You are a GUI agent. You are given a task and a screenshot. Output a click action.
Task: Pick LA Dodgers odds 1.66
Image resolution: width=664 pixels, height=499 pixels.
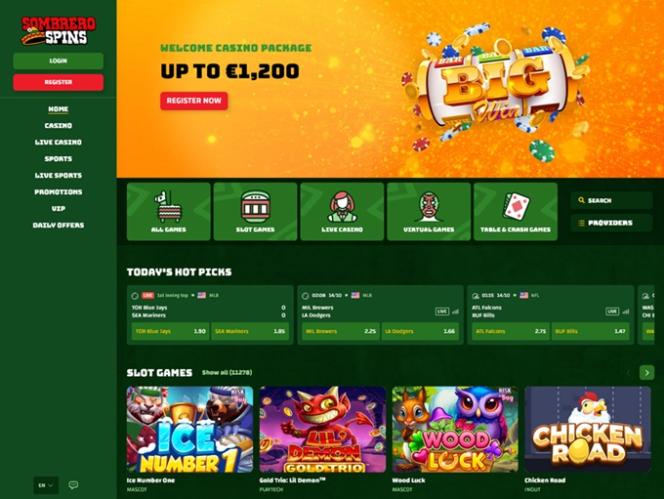tap(420, 331)
